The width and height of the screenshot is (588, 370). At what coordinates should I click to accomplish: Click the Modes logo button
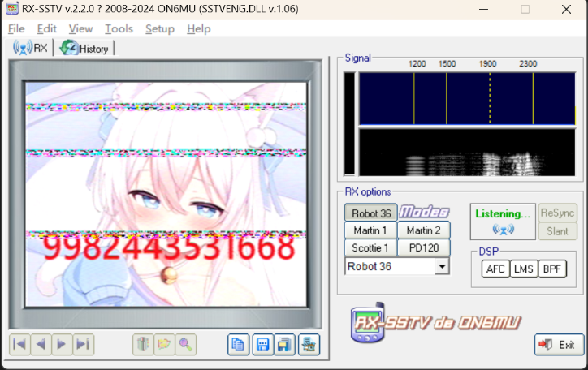click(424, 213)
